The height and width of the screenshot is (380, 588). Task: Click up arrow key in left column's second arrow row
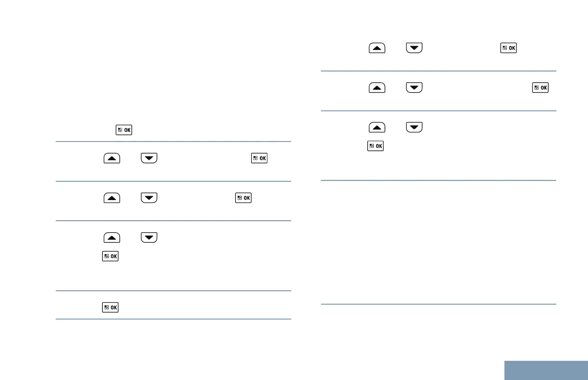pos(111,198)
